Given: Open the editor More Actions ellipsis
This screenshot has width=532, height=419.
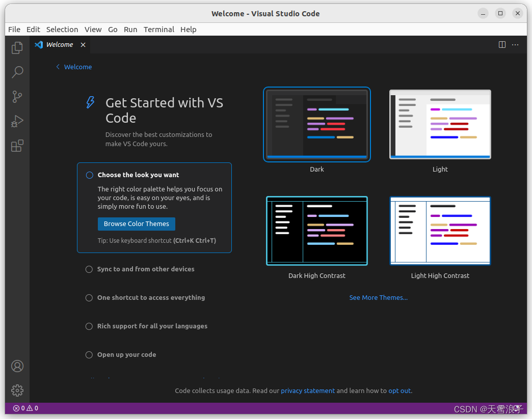Looking at the screenshot, I should 515,45.
